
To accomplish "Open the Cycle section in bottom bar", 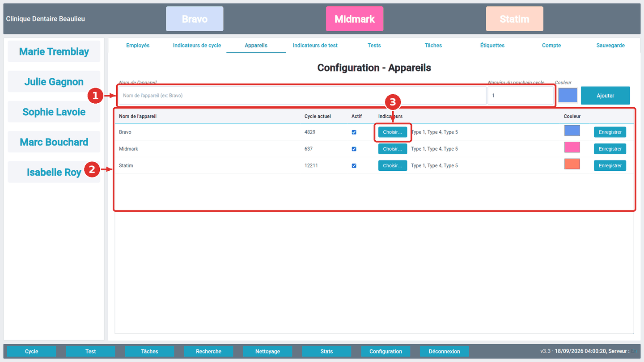I will [x=32, y=351].
